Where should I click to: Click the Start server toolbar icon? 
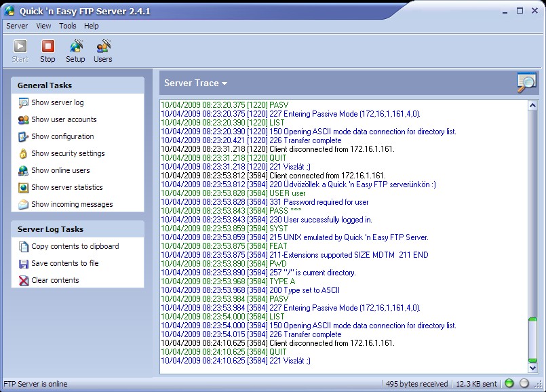(20, 46)
